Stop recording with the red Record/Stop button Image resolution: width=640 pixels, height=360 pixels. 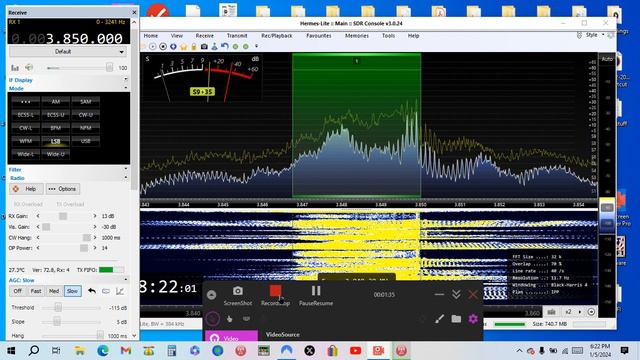point(276,291)
